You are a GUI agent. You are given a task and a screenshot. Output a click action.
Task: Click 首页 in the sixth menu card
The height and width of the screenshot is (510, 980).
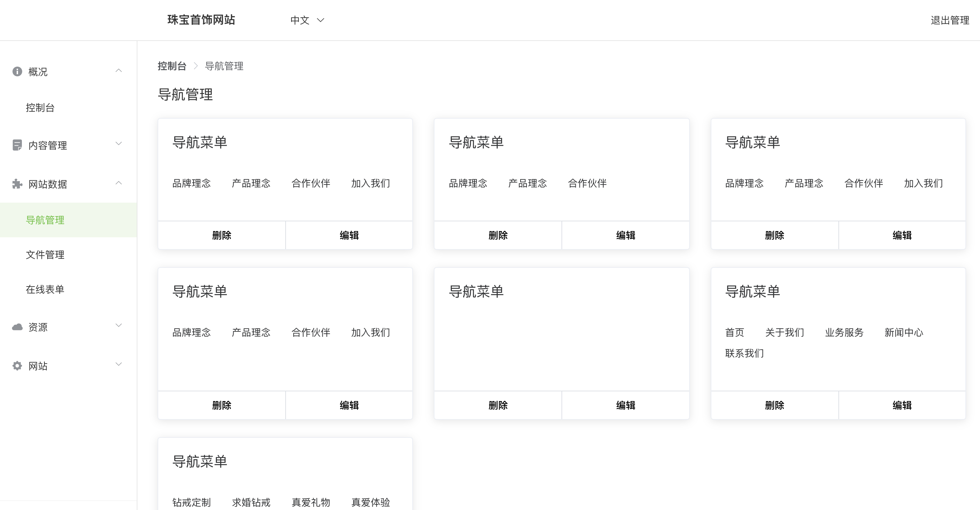pyautogui.click(x=735, y=332)
